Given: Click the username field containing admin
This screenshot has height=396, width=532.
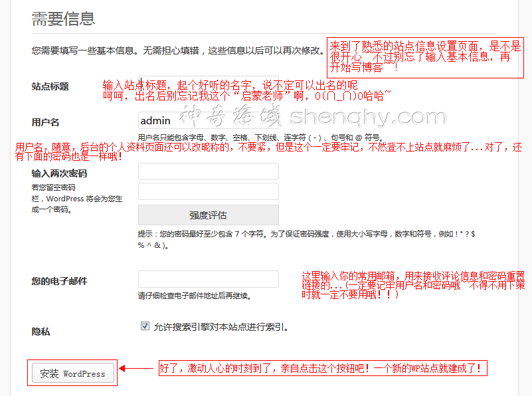Looking at the screenshot, I should click(x=208, y=121).
